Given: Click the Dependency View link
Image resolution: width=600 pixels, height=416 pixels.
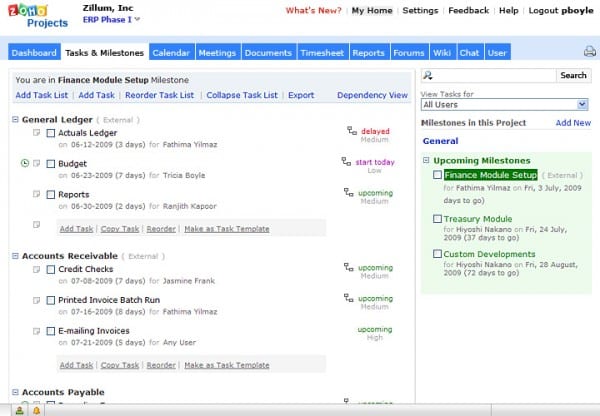Looking at the screenshot, I should pyautogui.click(x=372, y=95).
